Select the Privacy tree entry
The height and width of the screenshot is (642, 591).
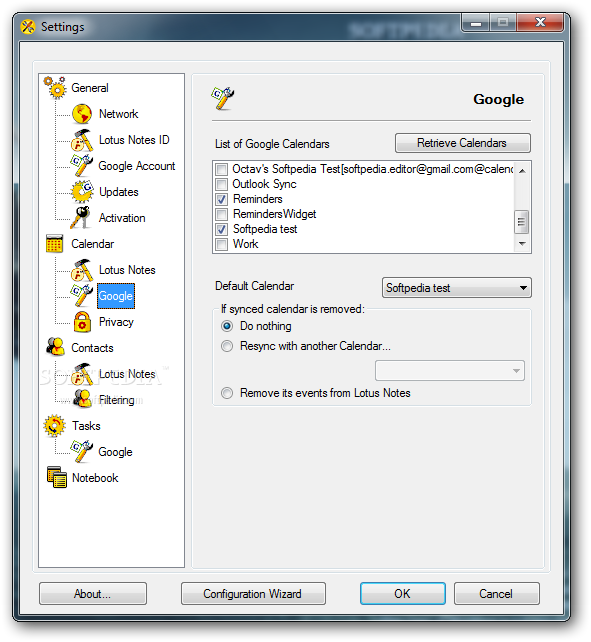[x=116, y=322]
